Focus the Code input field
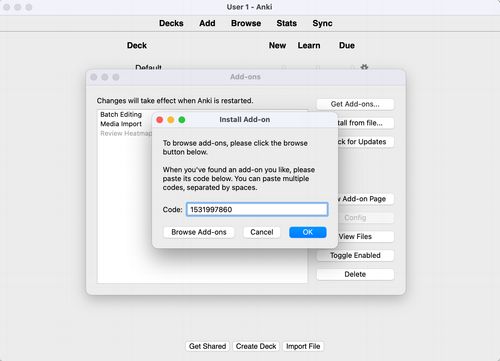Viewport: 500px width, 361px height. [257, 209]
